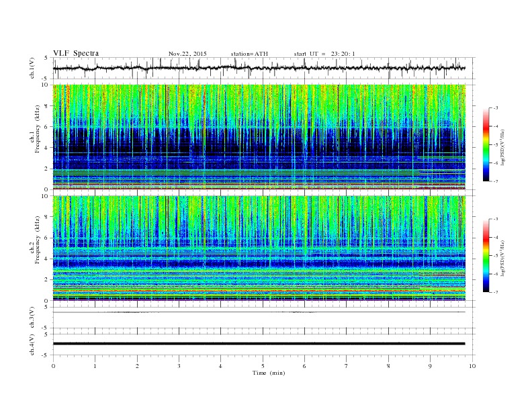Viewport: 532px width, 411px height.
Task: Click the ch.2 spectrogram color scale bar
Action: point(486,256)
